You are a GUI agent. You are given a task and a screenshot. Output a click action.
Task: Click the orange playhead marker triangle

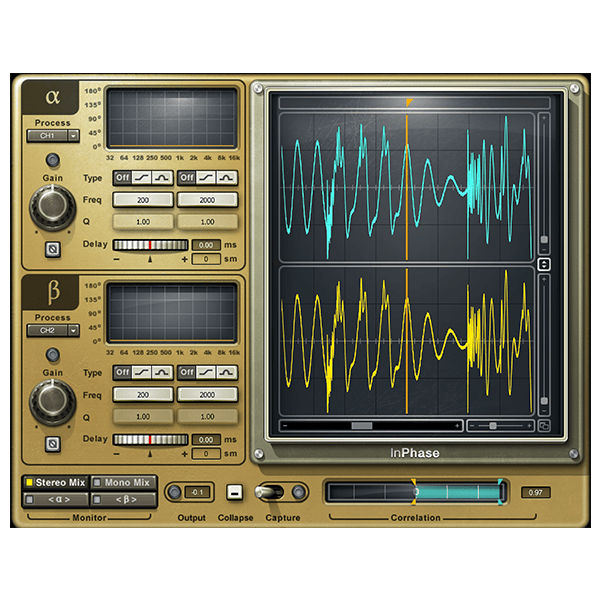pyautogui.click(x=409, y=102)
